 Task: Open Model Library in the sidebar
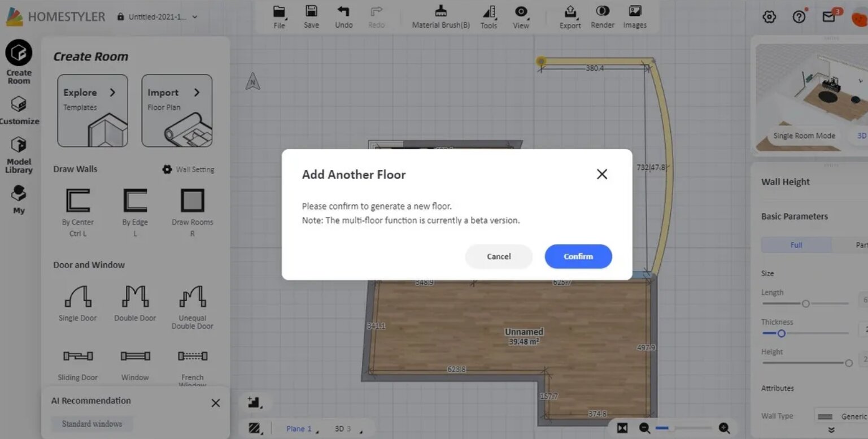pyautogui.click(x=19, y=155)
